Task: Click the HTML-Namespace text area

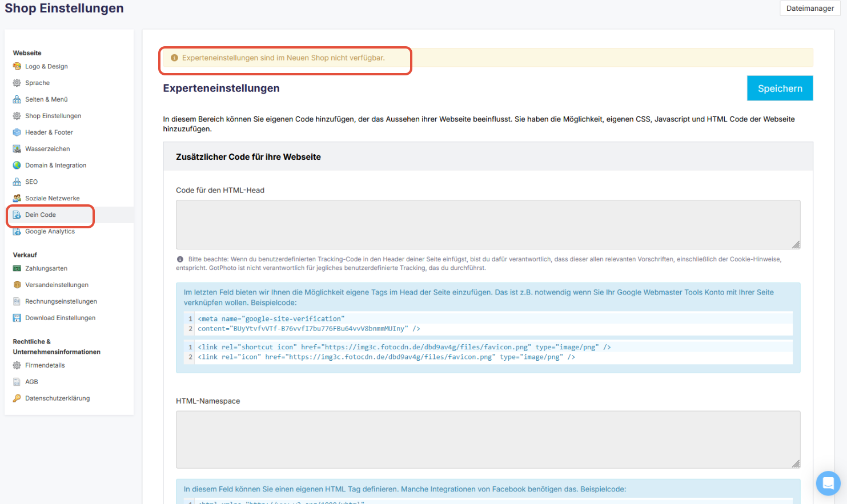Action: 488,440
